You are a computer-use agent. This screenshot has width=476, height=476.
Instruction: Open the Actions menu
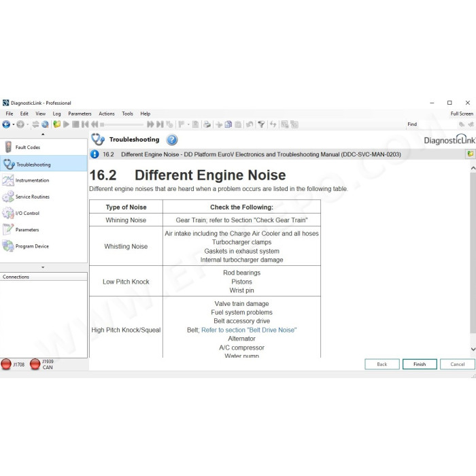coord(107,114)
